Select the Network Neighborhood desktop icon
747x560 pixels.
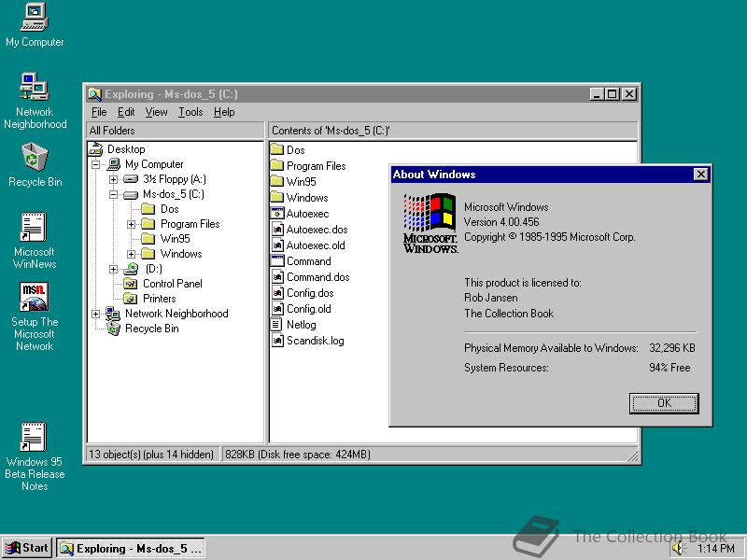pyautogui.click(x=35, y=87)
